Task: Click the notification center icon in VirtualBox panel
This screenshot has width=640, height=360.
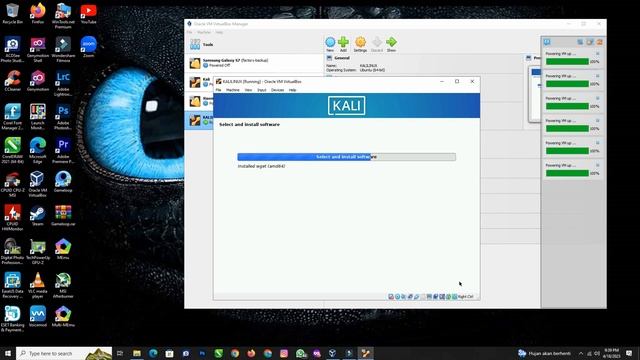Action: tap(547, 42)
